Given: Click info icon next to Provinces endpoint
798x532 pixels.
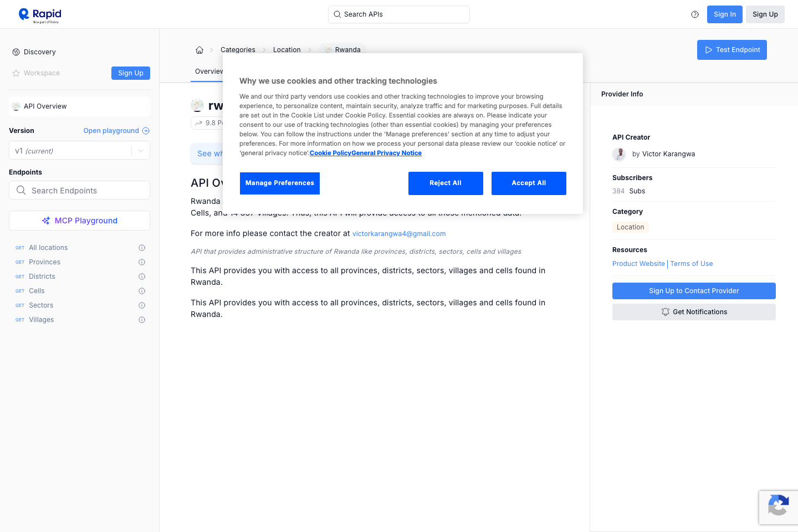Looking at the screenshot, I should pos(142,262).
